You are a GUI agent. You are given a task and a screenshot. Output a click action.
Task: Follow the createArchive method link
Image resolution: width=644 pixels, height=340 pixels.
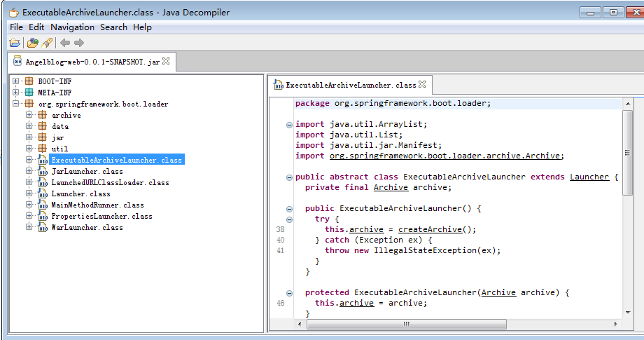pos(430,229)
